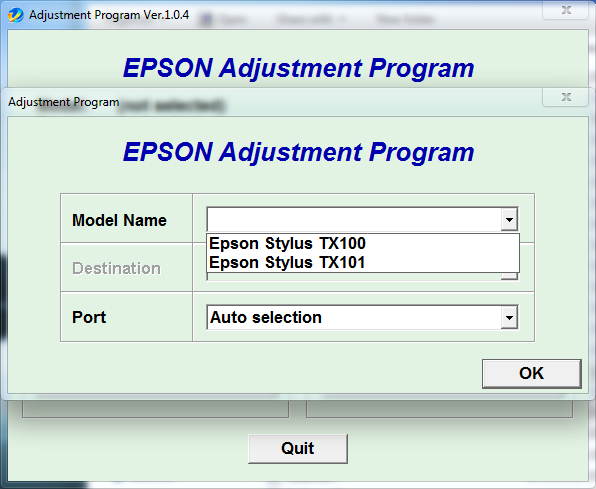
Task: Close the Adjustment Program Ver.1.0.4 window
Action: [x=566, y=10]
